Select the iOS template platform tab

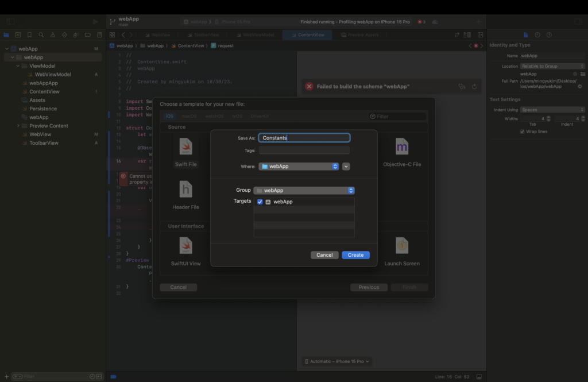tap(169, 117)
